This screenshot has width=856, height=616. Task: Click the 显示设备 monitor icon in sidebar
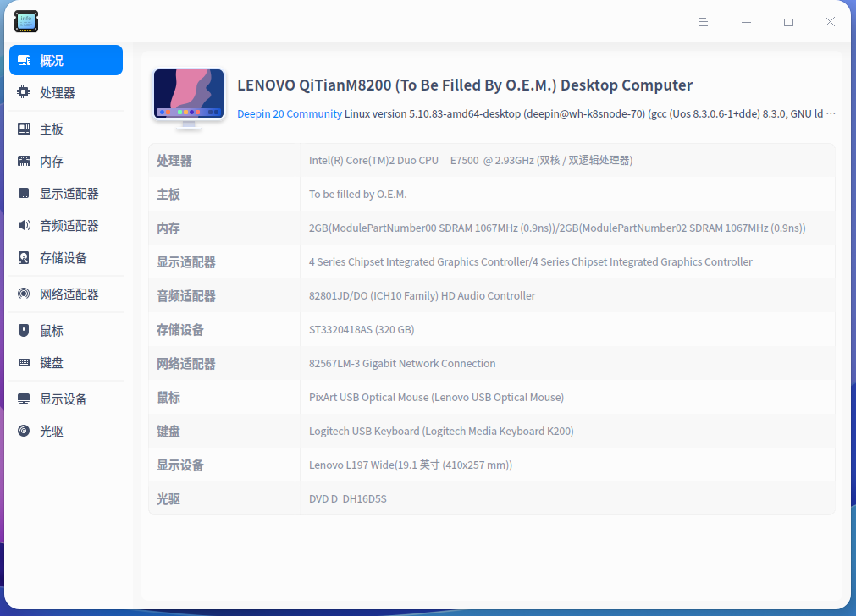tap(24, 399)
